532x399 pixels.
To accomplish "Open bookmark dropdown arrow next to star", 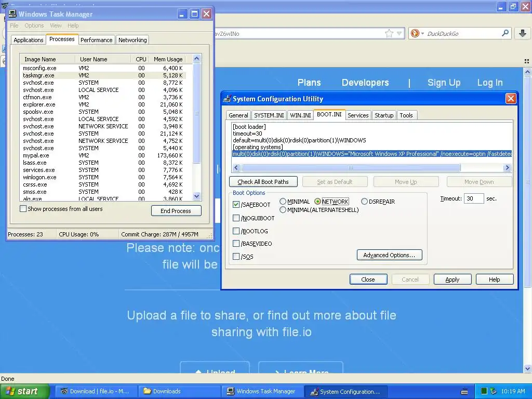I will 400,33.
